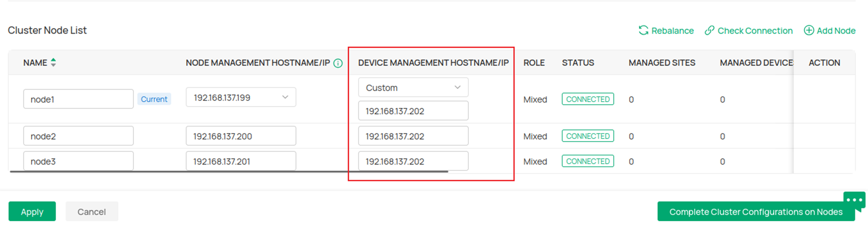Click the horizontal table scrollbar

pos(229,172)
